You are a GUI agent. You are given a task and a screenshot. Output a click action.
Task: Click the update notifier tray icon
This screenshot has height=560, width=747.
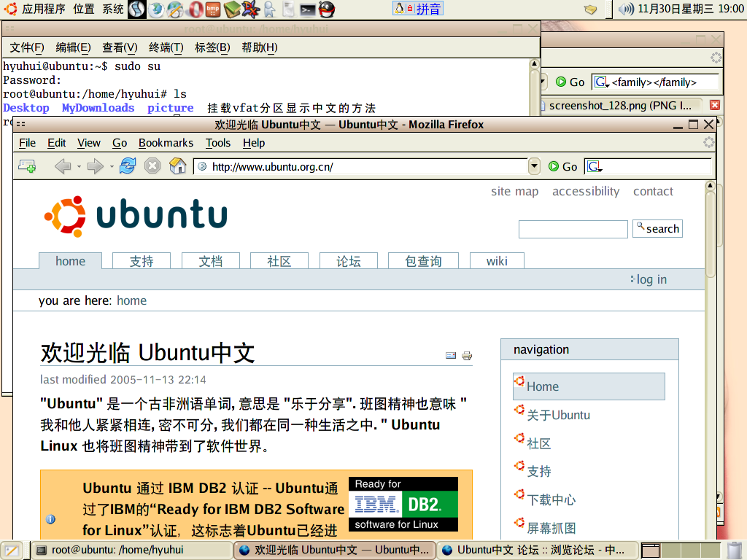[x=590, y=9]
